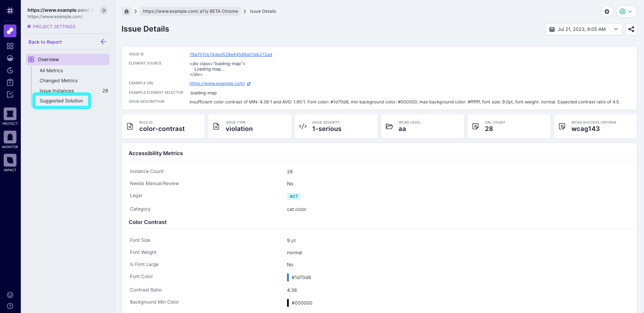This screenshot has width=644, height=313.
Task: Open the Suggested Solution page
Action: [61, 101]
